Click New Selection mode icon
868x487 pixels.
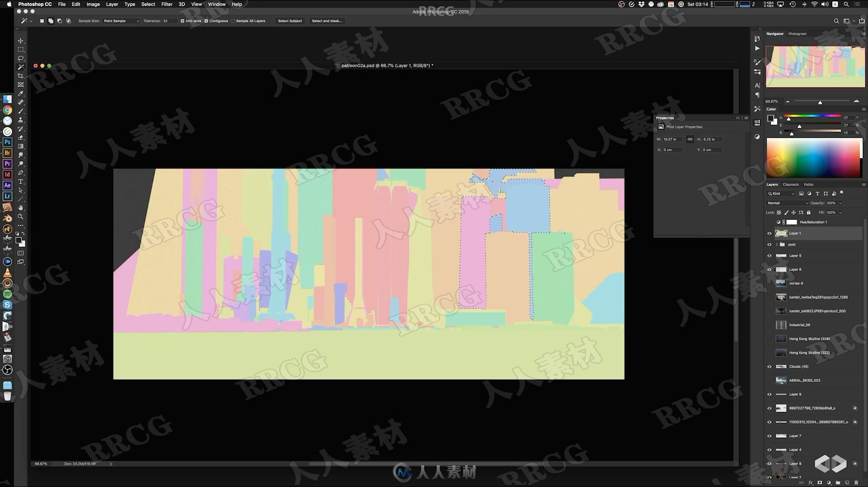click(42, 21)
